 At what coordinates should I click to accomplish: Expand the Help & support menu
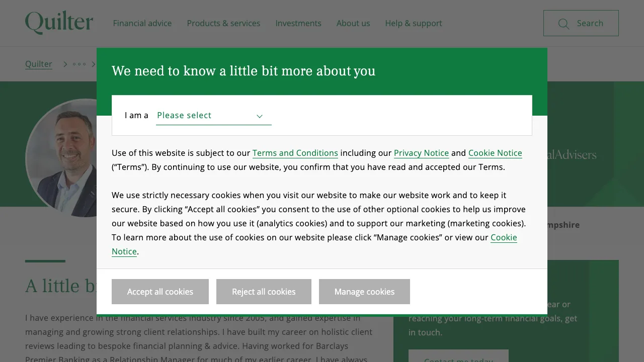click(x=413, y=23)
